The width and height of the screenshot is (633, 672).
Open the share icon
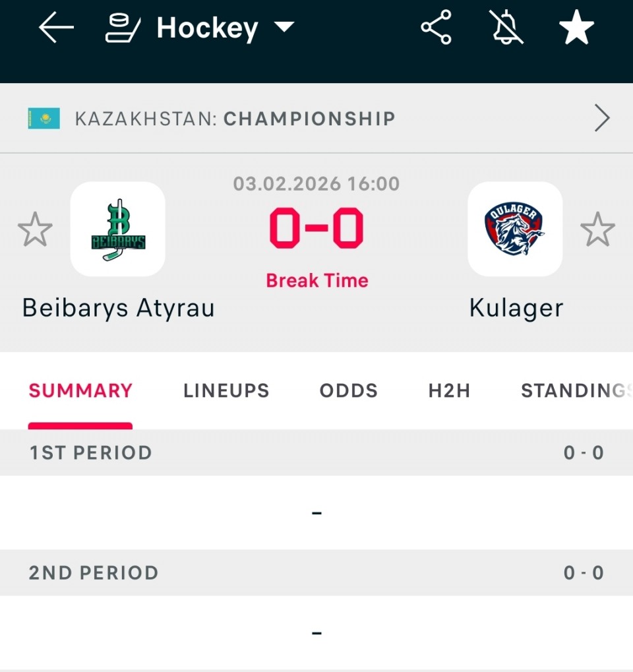pos(437,28)
